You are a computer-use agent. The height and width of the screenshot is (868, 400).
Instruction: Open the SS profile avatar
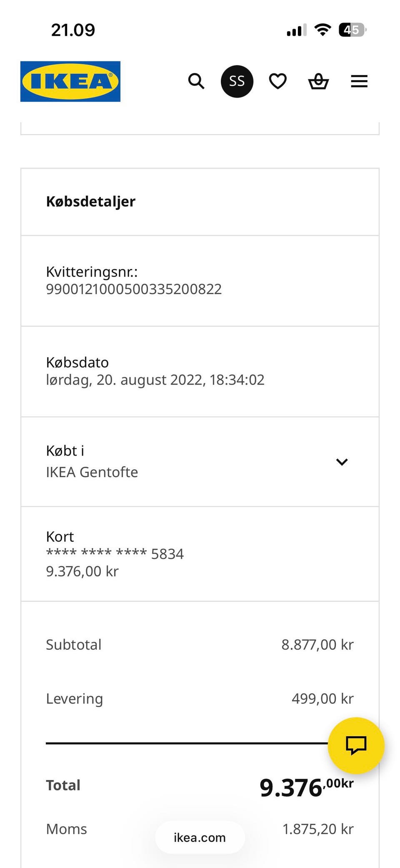coord(237,81)
